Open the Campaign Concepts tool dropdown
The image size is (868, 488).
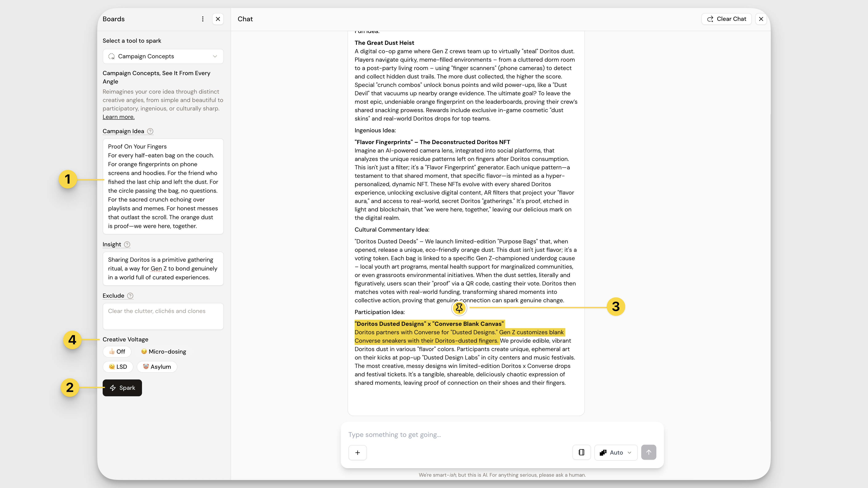click(x=163, y=56)
